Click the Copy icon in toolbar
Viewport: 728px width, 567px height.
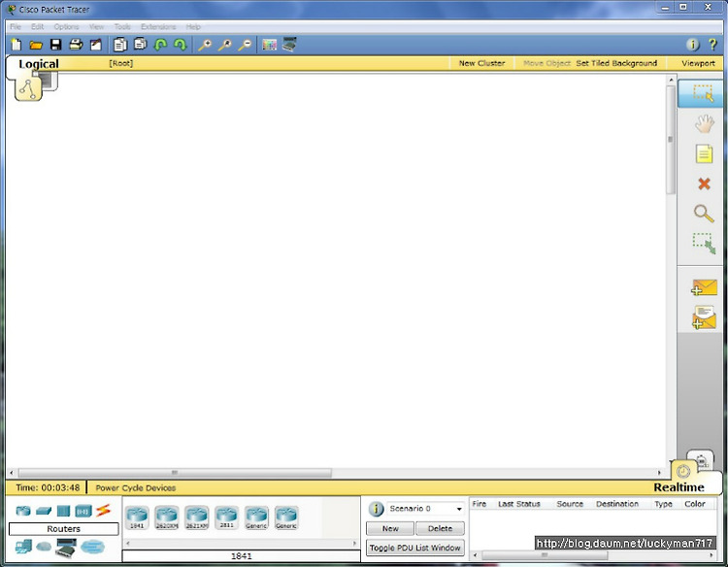120,45
